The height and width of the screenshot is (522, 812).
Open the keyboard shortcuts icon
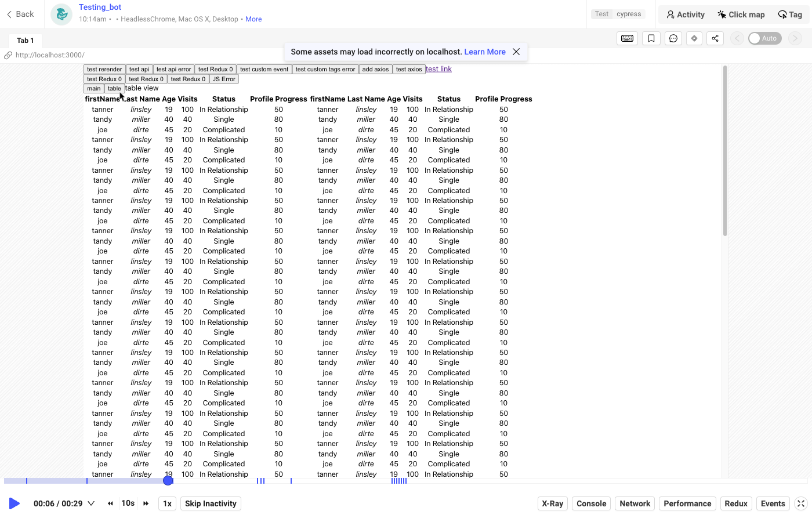pyautogui.click(x=627, y=38)
